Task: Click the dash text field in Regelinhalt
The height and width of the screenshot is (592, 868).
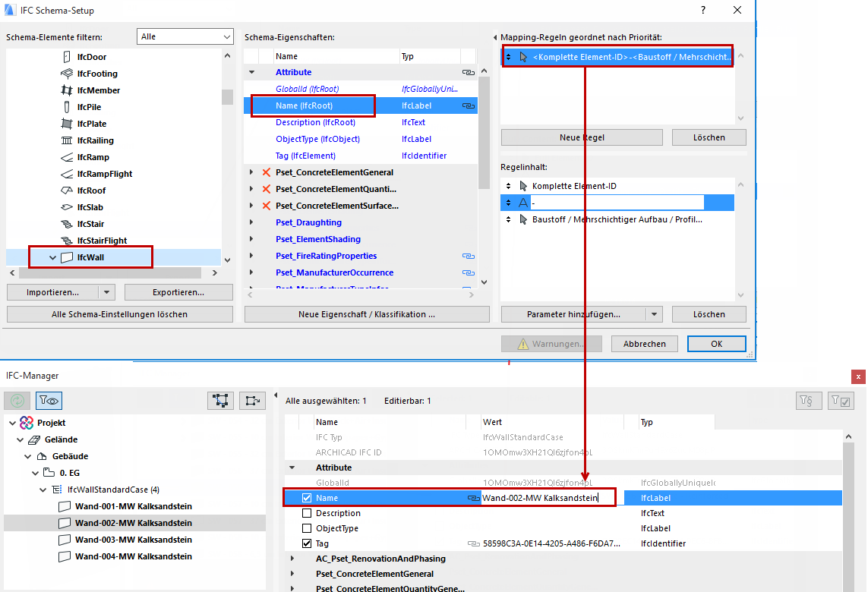Action: (x=617, y=203)
